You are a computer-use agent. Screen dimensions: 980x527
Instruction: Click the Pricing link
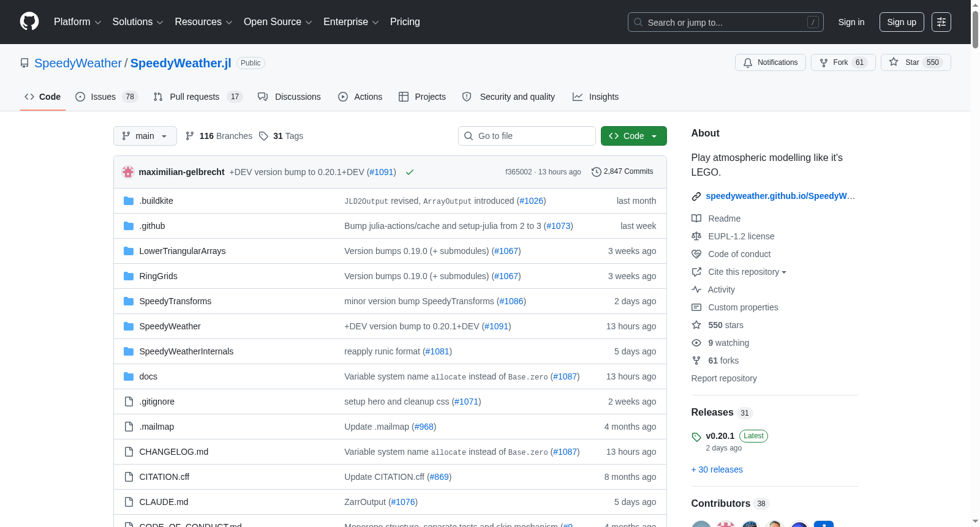[x=405, y=22]
